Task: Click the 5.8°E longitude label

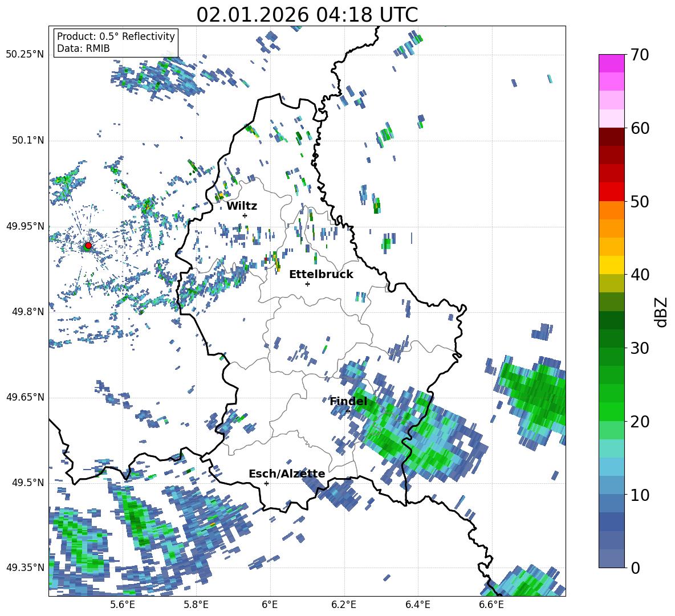Action: click(x=196, y=605)
